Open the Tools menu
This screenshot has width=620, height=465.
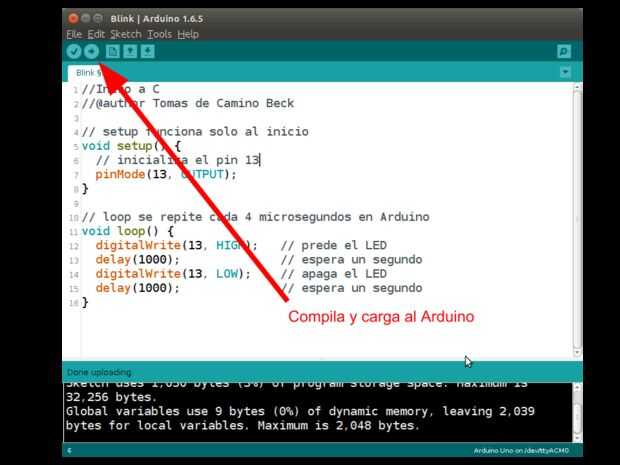(x=159, y=34)
